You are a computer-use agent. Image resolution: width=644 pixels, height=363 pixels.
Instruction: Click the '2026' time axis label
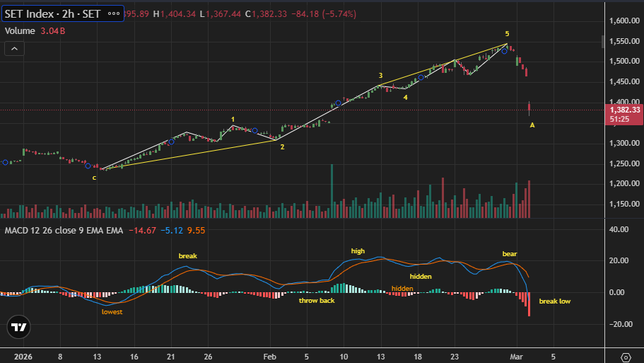(x=23, y=357)
